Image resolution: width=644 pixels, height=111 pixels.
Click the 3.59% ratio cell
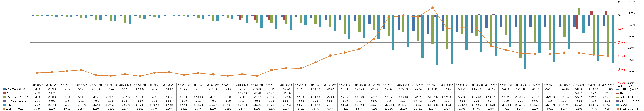click(x=315, y=109)
